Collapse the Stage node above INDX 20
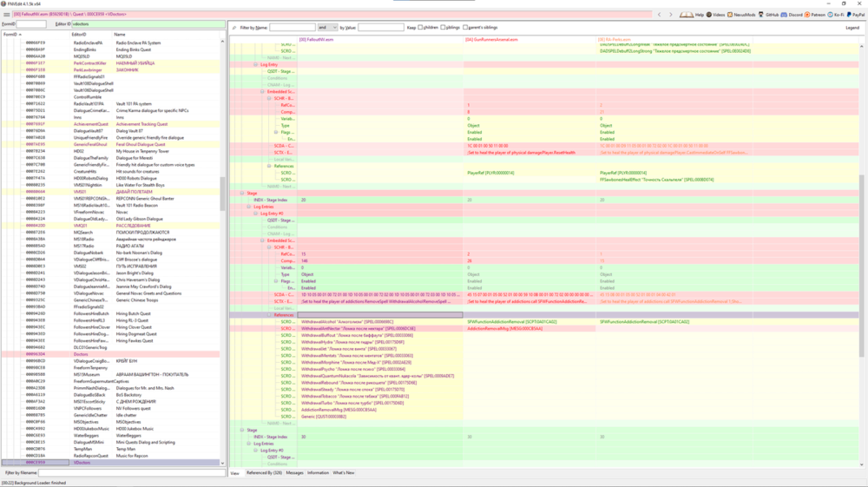The image size is (868, 487). [242, 193]
